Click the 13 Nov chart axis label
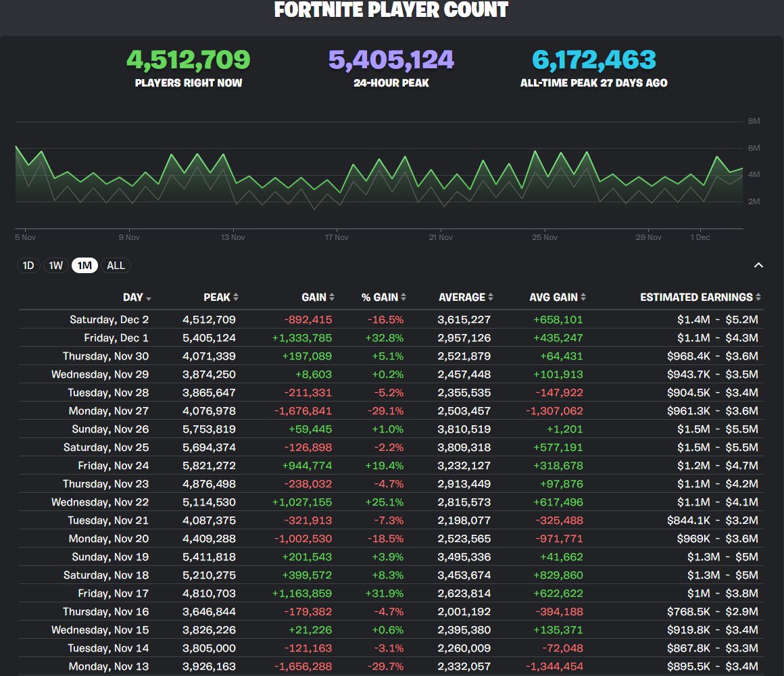The image size is (784, 676). pos(233,237)
